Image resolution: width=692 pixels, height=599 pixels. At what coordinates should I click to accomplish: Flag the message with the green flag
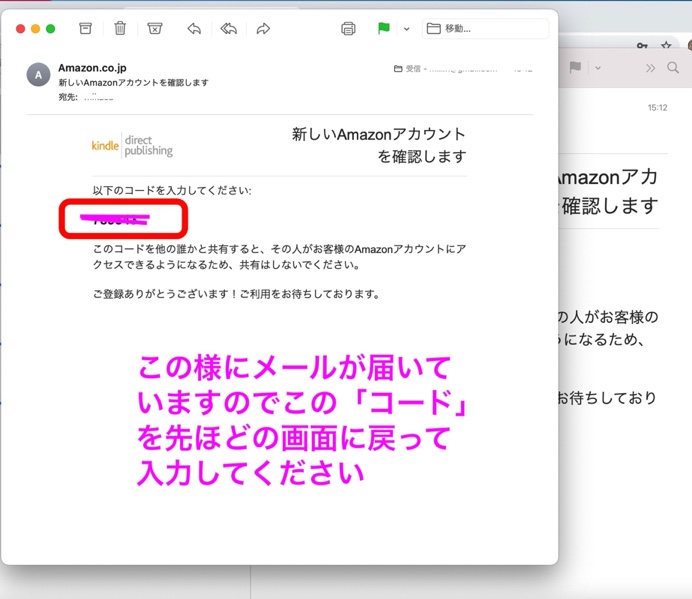click(384, 29)
